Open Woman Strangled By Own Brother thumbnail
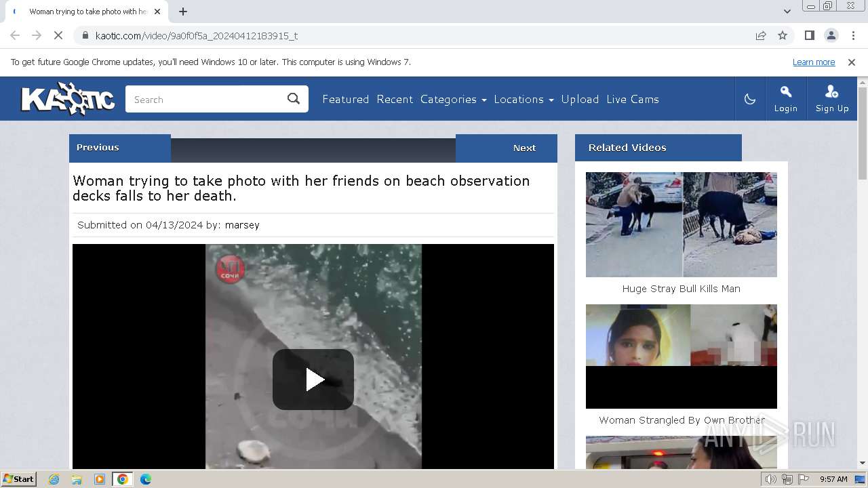The width and height of the screenshot is (868, 488). pos(682,357)
